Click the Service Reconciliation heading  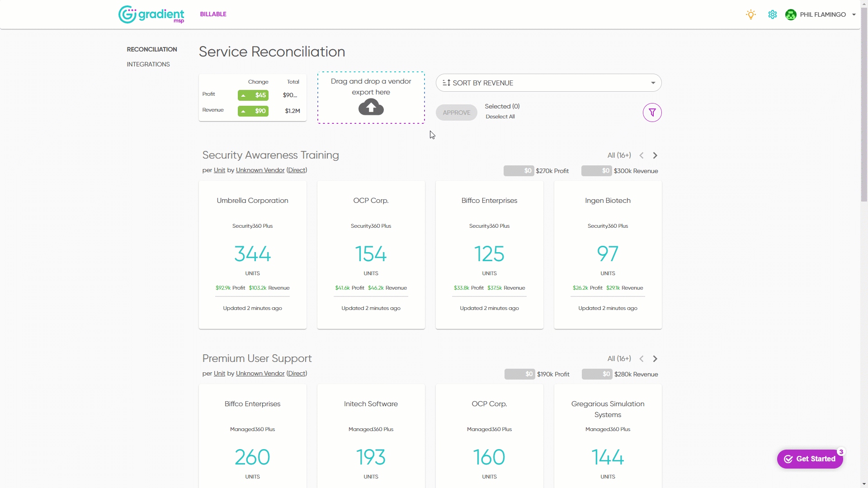[x=272, y=52]
